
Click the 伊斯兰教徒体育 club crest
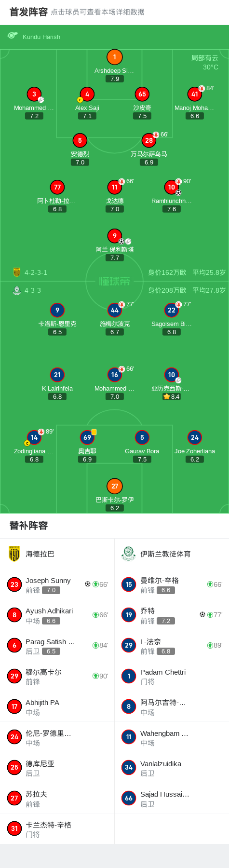pyautogui.click(x=128, y=554)
